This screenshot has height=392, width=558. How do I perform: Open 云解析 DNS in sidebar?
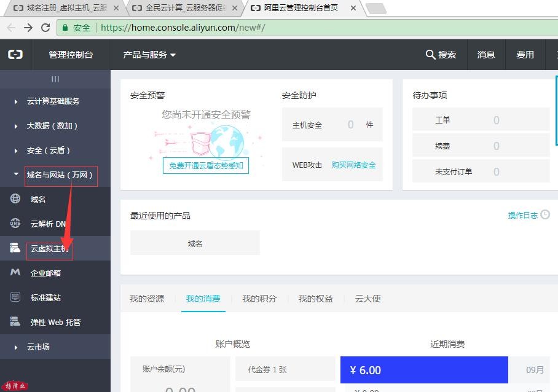(55, 224)
